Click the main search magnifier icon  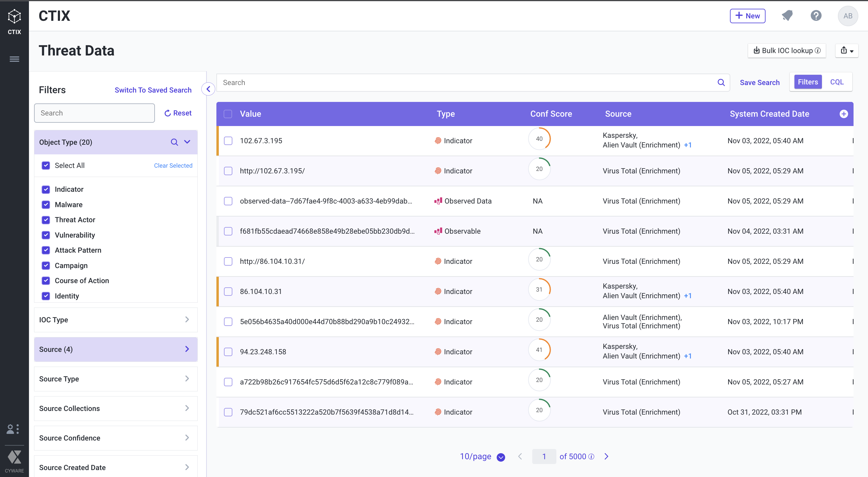(x=721, y=83)
